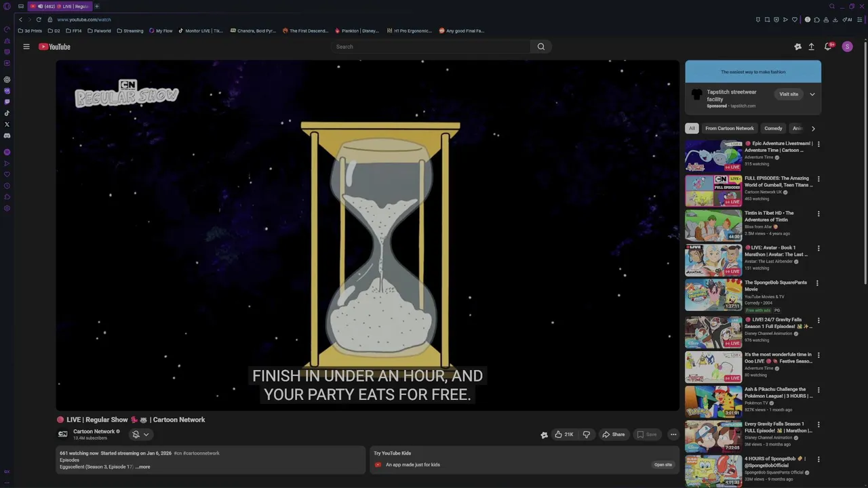
Task: Go back to previous page
Action: coord(21,20)
